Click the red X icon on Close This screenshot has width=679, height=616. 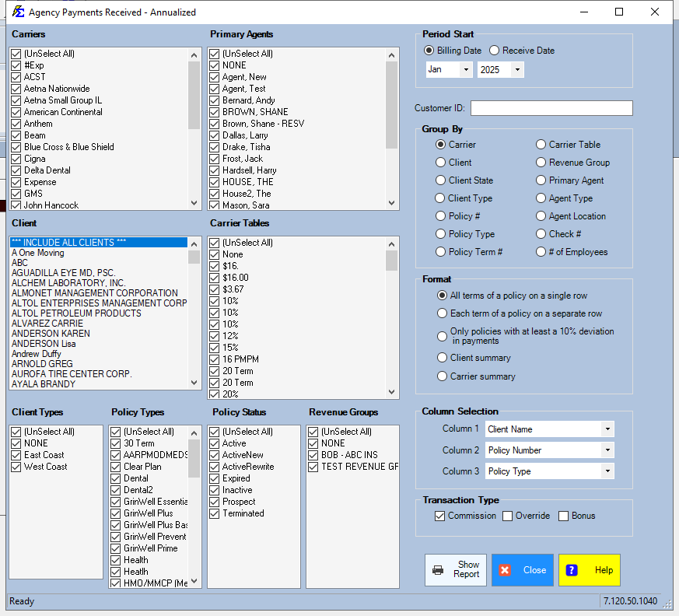tap(505, 570)
